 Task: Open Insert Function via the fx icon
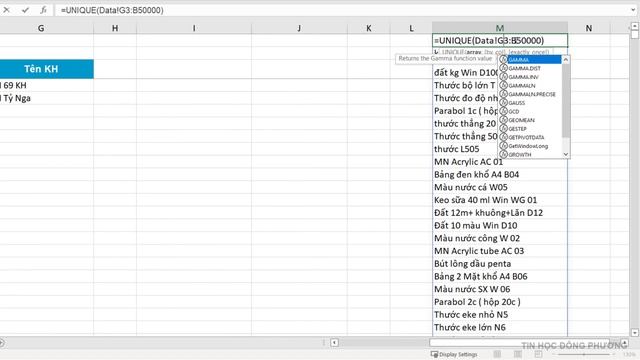43,10
